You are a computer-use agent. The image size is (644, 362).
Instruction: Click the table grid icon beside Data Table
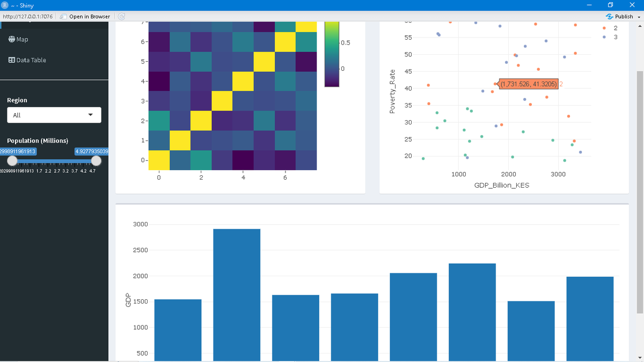[12, 60]
